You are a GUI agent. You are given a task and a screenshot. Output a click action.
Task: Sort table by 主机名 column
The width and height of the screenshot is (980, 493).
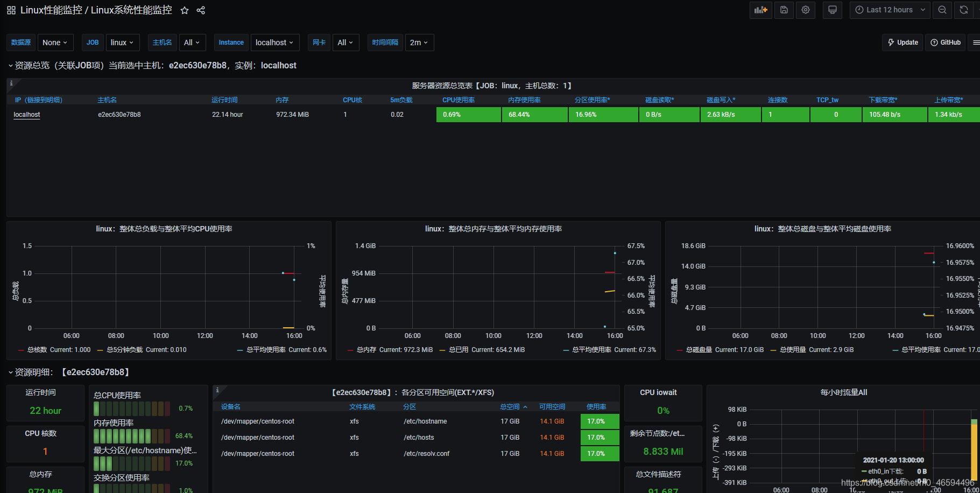107,100
